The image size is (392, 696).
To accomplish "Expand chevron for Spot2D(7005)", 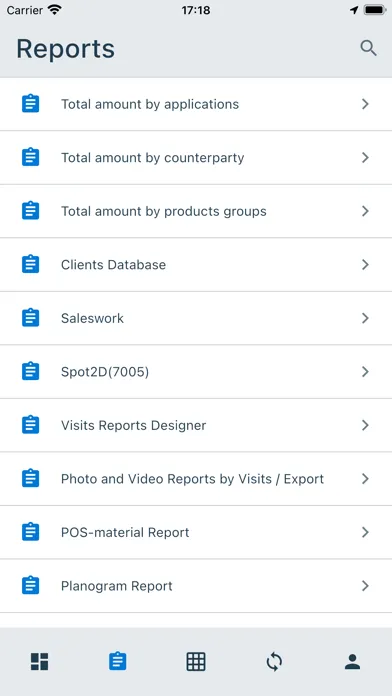I will click(365, 372).
